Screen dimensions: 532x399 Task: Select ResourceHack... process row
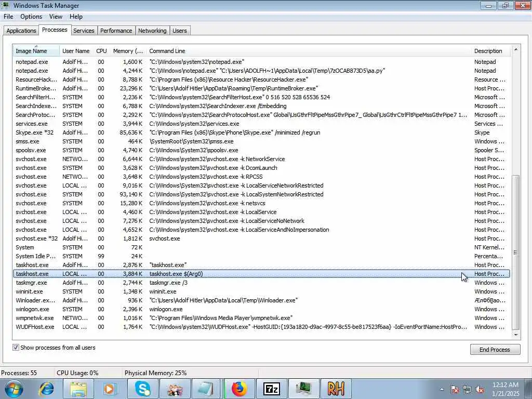[x=261, y=79]
